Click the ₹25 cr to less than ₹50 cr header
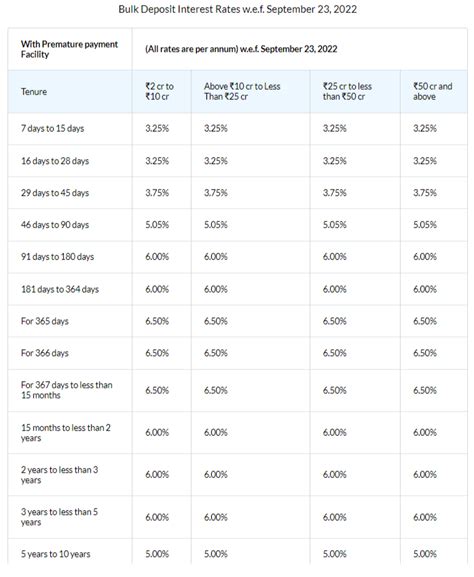Screen dimensions: 474x577 [347, 91]
